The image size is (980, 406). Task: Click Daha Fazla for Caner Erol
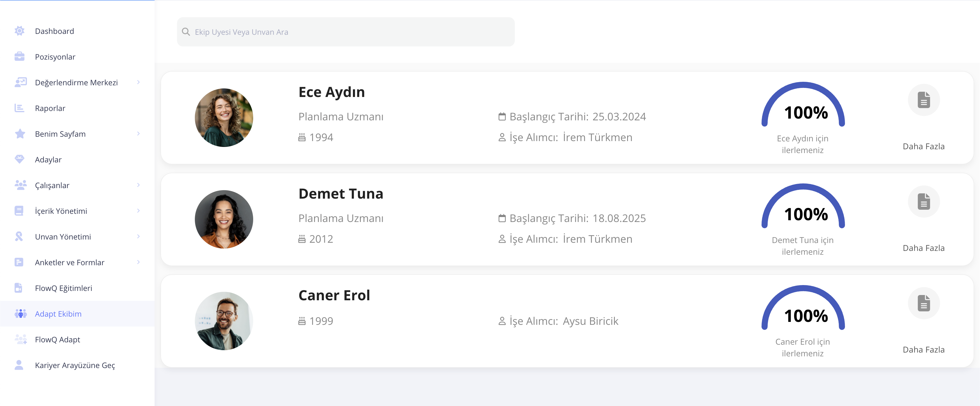tap(923, 350)
